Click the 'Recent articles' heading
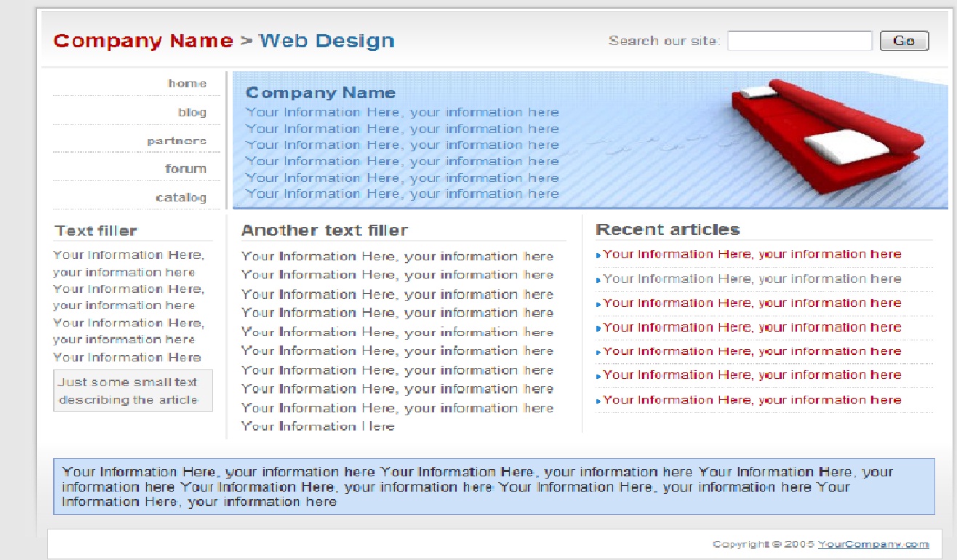 tap(668, 229)
